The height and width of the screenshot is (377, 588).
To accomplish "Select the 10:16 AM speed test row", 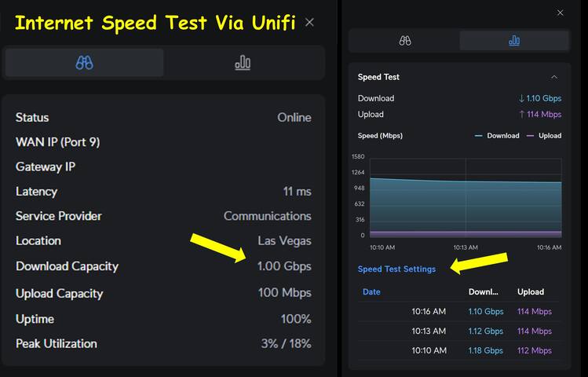I will coord(458,312).
